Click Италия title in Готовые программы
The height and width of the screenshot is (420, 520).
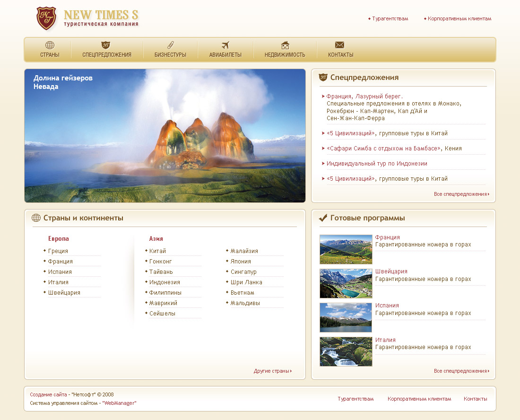385,340
